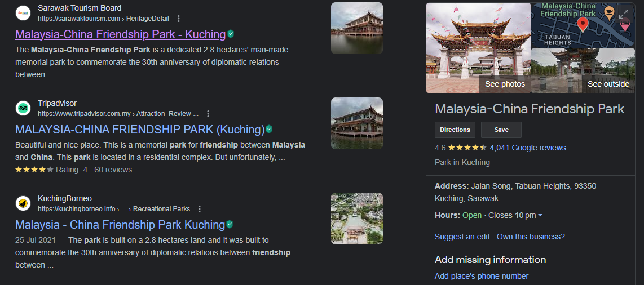This screenshot has width=644, height=285.
Task: Click green shield after Malaysia - China Friendship Park Kuching title
Action: 230,225
